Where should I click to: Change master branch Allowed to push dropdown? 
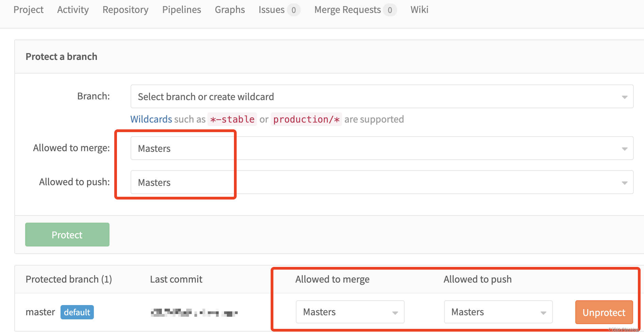498,312
